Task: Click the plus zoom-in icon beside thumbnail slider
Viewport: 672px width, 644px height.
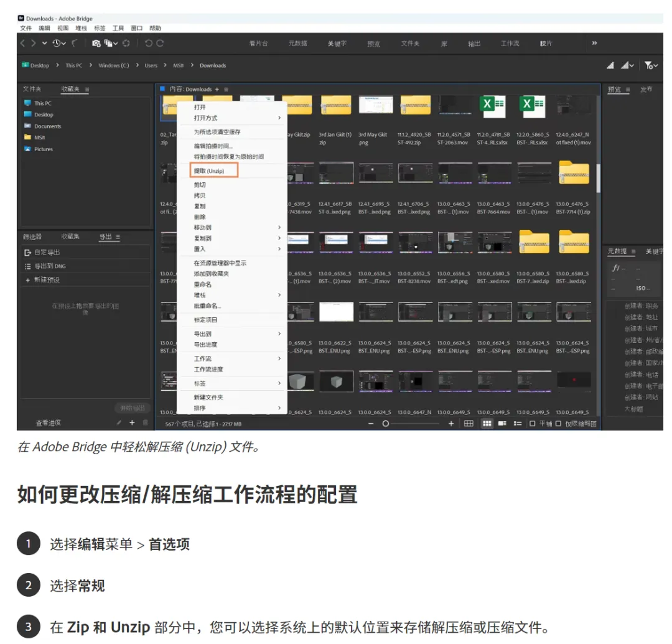Action: click(451, 423)
